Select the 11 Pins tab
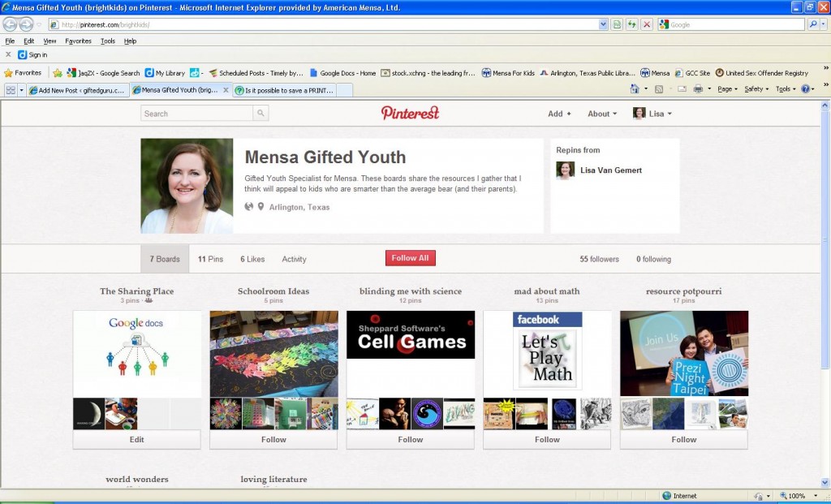 pos(210,259)
